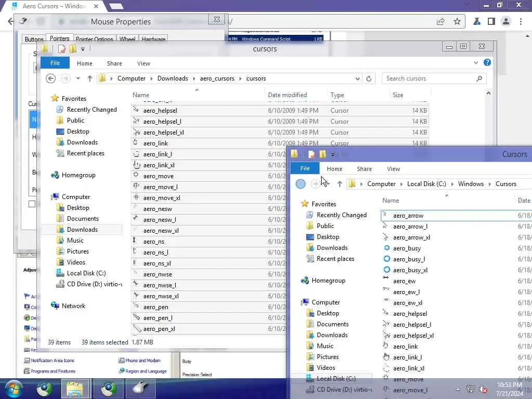Click Properties icon in cursors window title bar
This screenshot has height=399, width=532.
pyautogui.click(x=62, y=49)
